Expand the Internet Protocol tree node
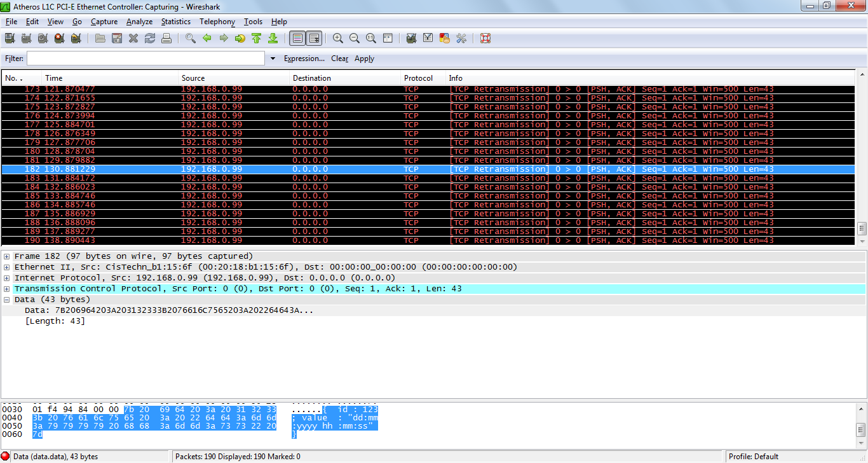 click(x=6, y=278)
